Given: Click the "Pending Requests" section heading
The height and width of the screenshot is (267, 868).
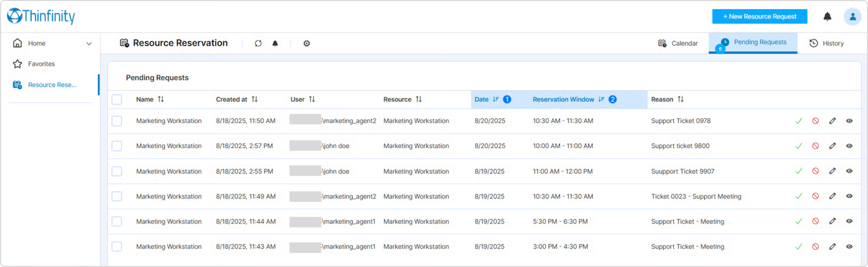Looking at the screenshot, I should tap(157, 78).
